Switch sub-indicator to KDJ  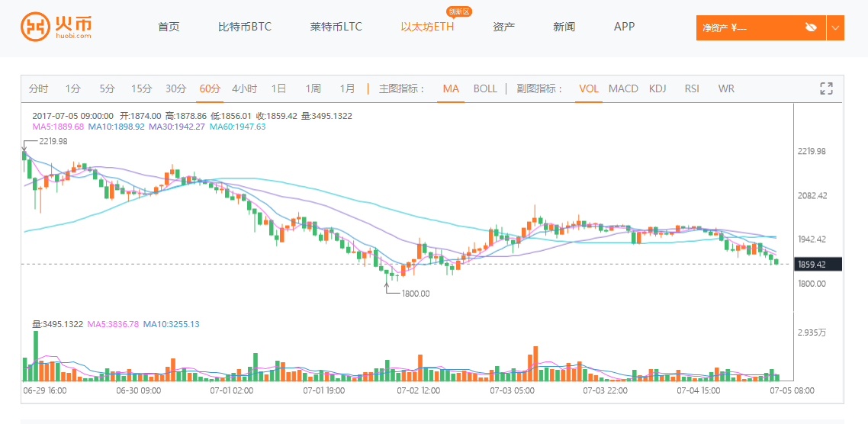(x=657, y=88)
